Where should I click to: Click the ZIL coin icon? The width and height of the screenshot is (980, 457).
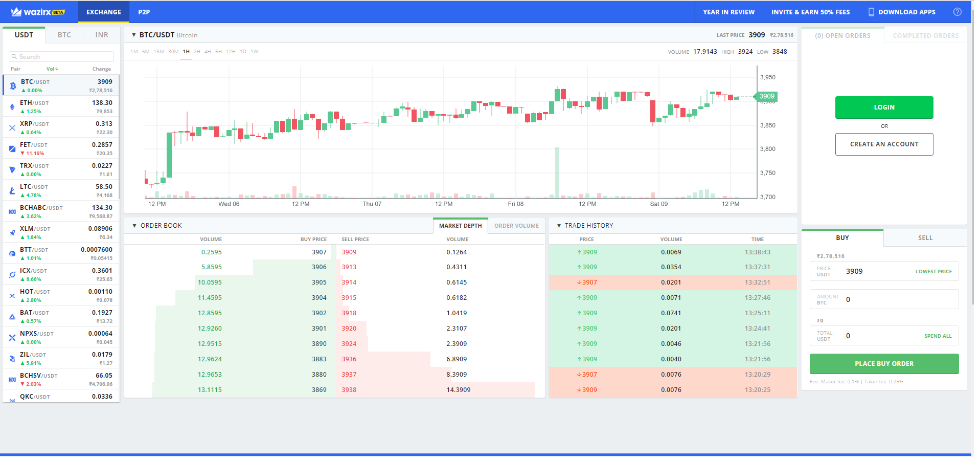click(x=12, y=359)
